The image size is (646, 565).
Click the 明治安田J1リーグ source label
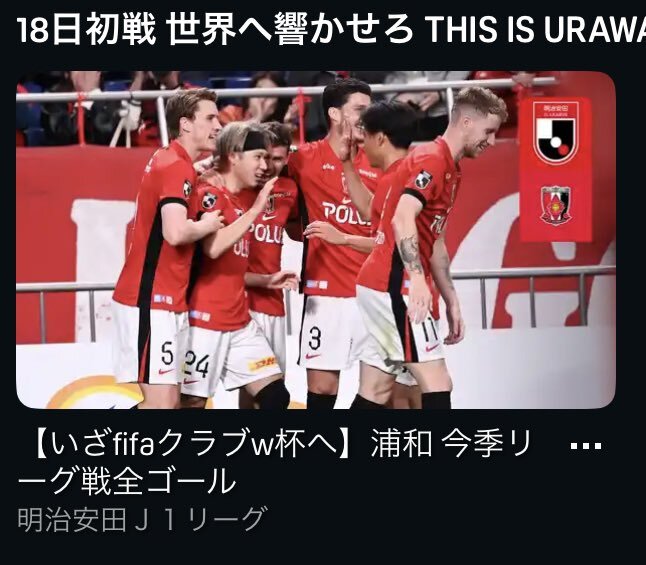coord(143,519)
